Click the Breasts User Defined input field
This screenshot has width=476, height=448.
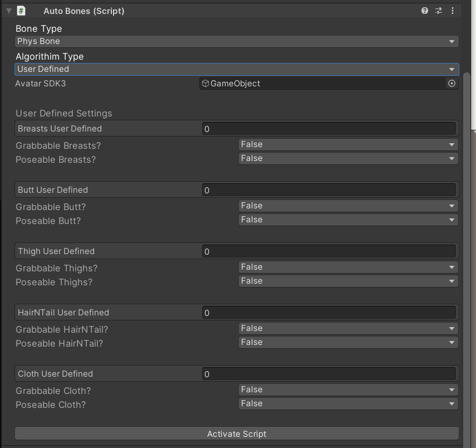[328, 129]
